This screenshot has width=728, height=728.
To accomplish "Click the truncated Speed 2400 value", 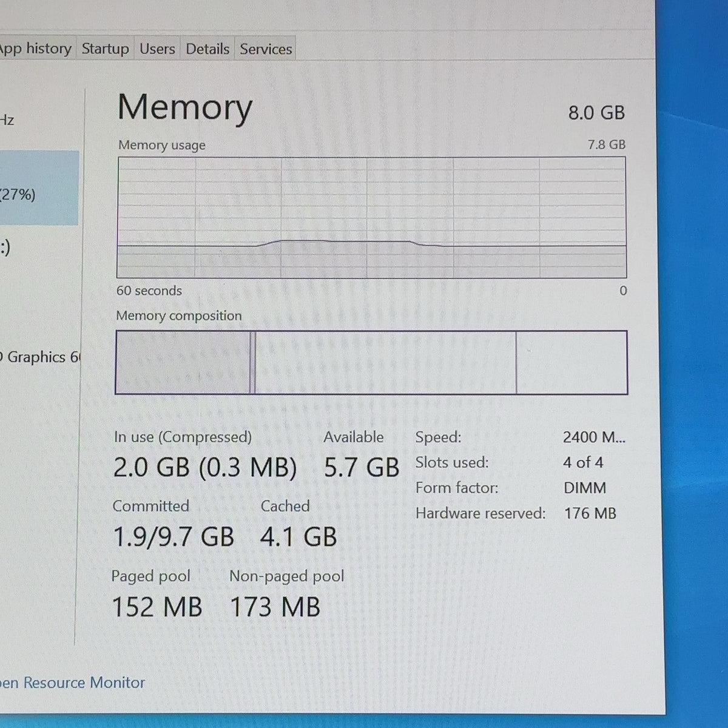I will pos(594,437).
